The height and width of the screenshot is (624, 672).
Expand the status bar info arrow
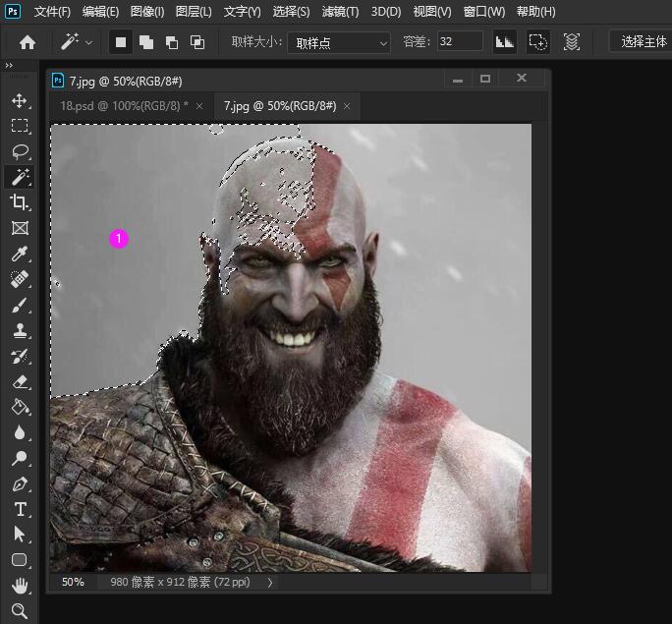pyautogui.click(x=270, y=583)
